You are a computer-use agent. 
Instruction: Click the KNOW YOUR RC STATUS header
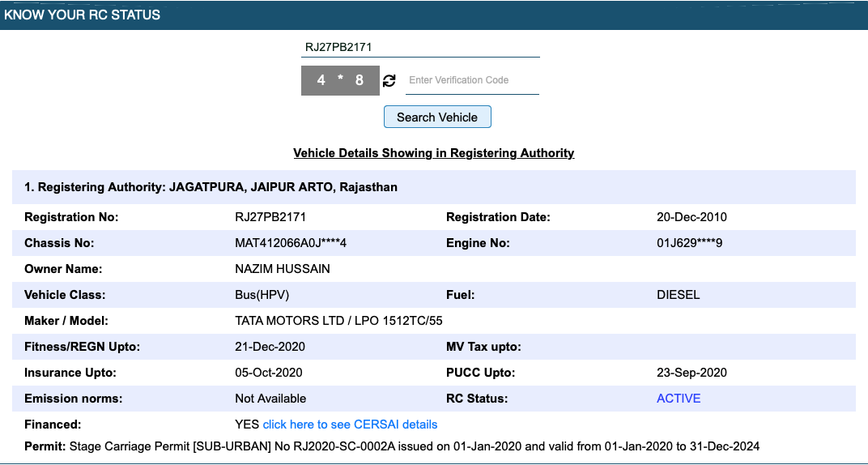point(83,15)
